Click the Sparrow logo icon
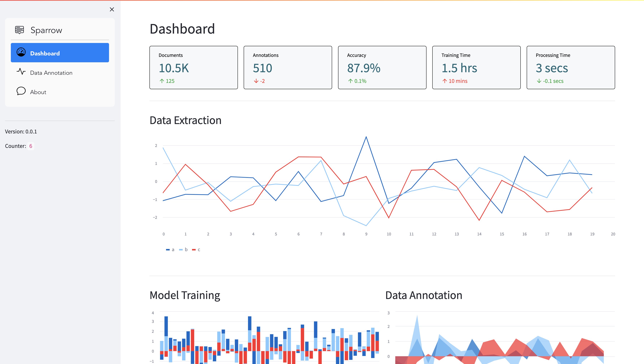 (x=19, y=30)
